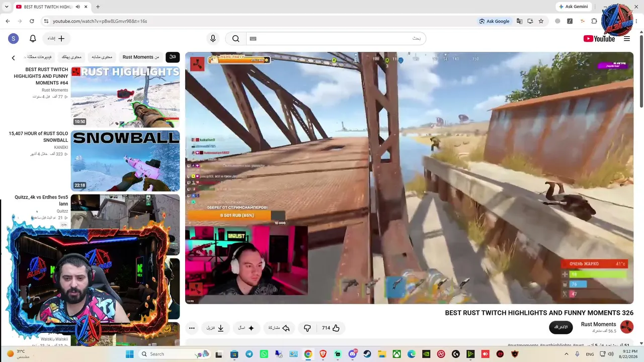Subscribe to Rust Moments channel

tap(560, 327)
